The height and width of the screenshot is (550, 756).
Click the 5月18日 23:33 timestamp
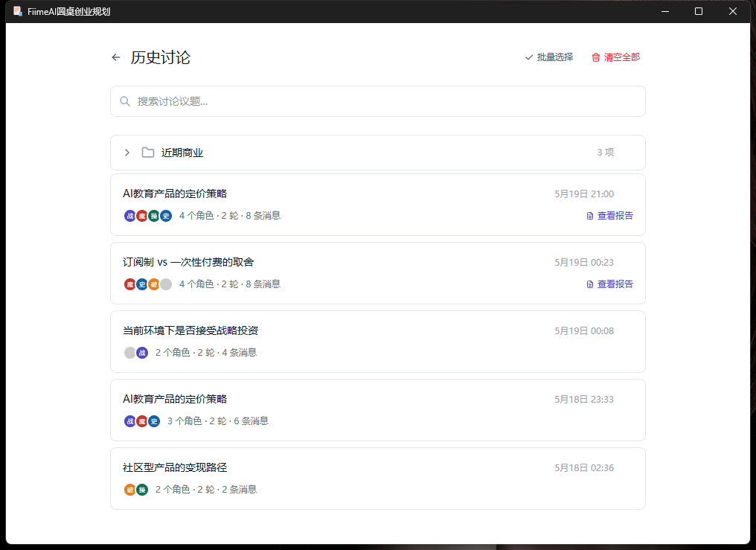pos(584,400)
